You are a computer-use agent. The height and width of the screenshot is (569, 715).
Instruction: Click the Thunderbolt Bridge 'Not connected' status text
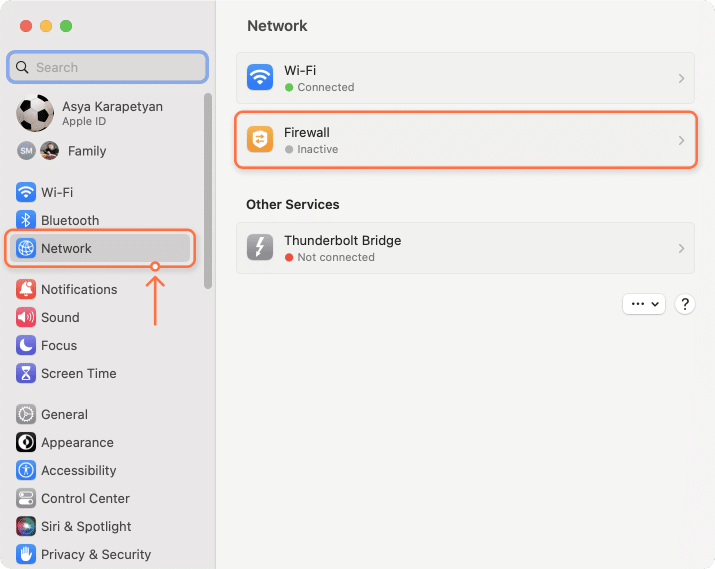pos(336,257)
